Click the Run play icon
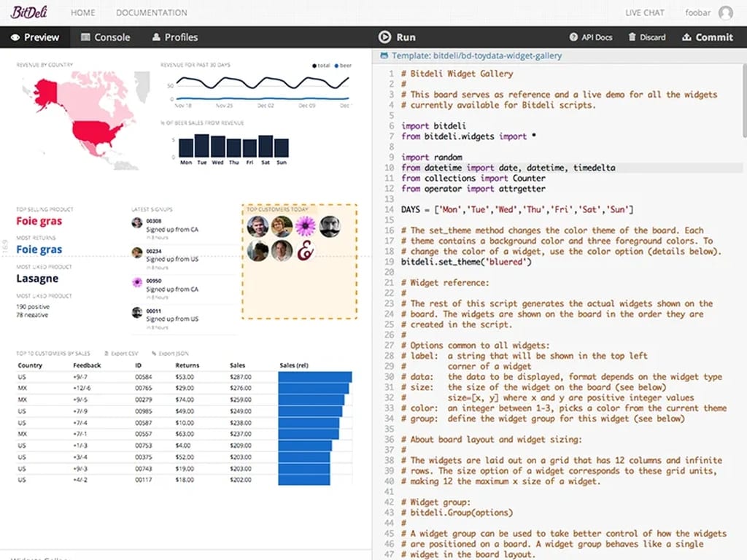 [x=384, y=37]
